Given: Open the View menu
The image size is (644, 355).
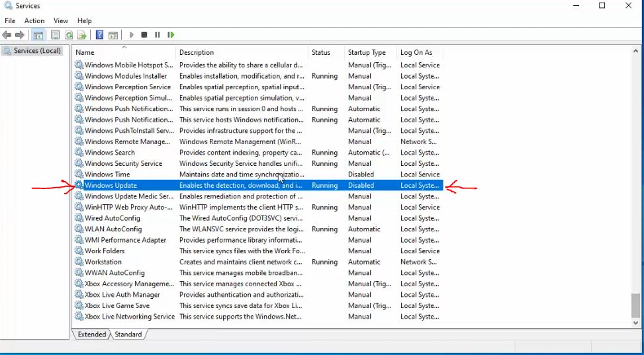Looking at the screenshot, I should click(61, 20).
